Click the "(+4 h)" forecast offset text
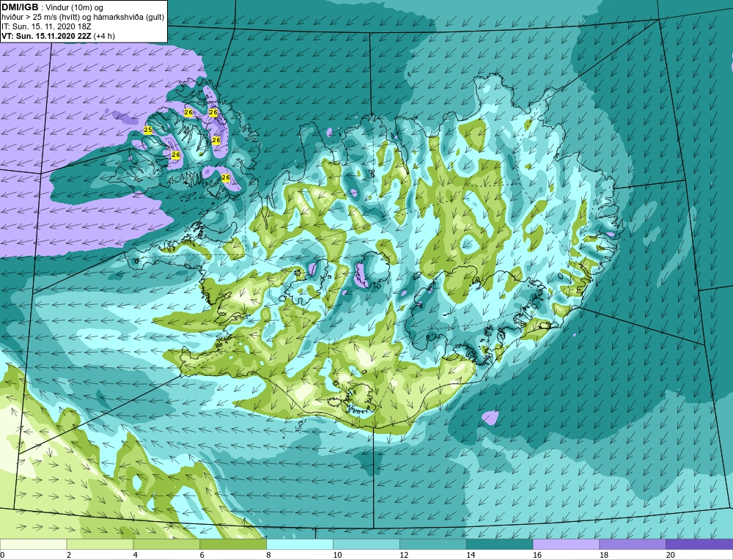Image resolution: width=733 pixels, height=560 pixels. (104, 35)
